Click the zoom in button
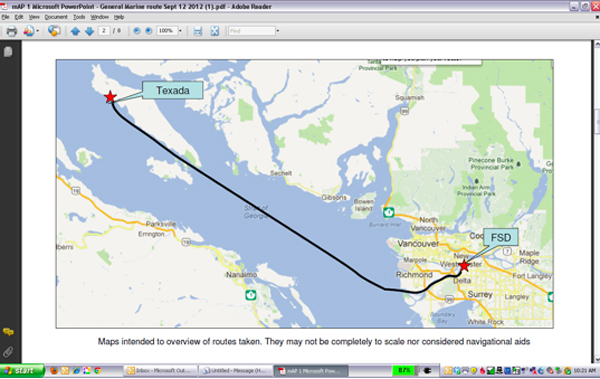 point(149,31)
